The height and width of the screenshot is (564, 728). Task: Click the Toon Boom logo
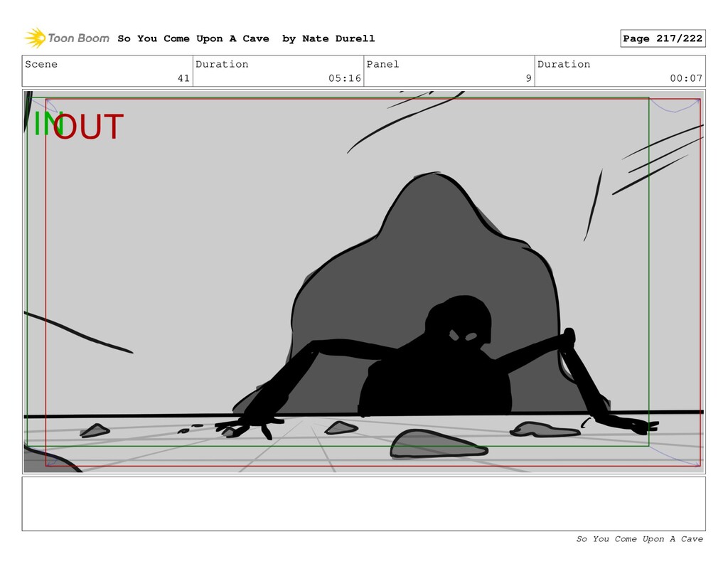click(67, 38)
